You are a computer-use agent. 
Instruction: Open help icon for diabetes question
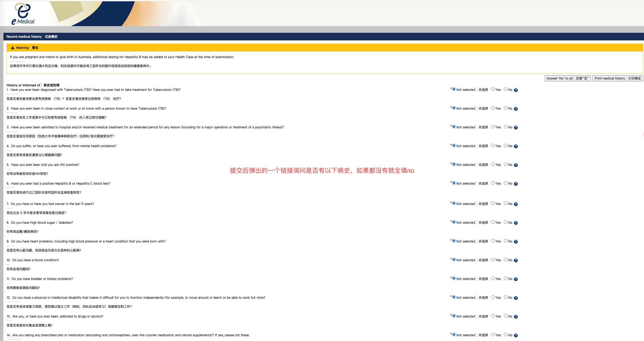click(516, 223)
